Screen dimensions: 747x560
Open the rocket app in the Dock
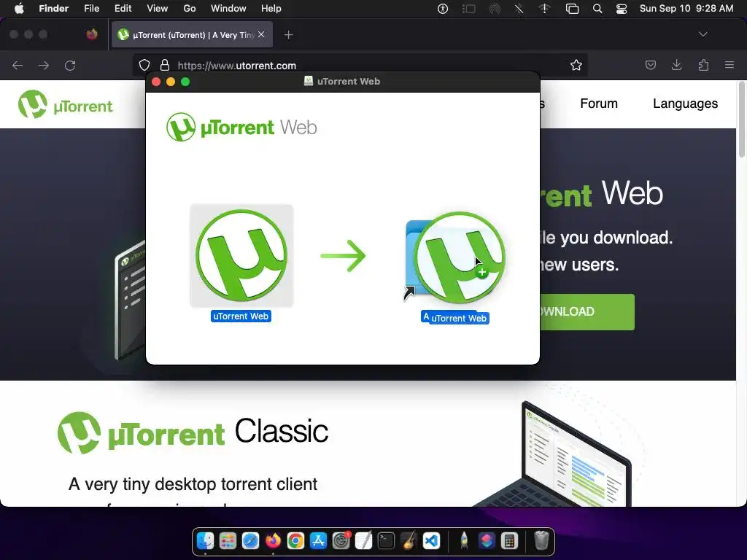coord(464,541)
